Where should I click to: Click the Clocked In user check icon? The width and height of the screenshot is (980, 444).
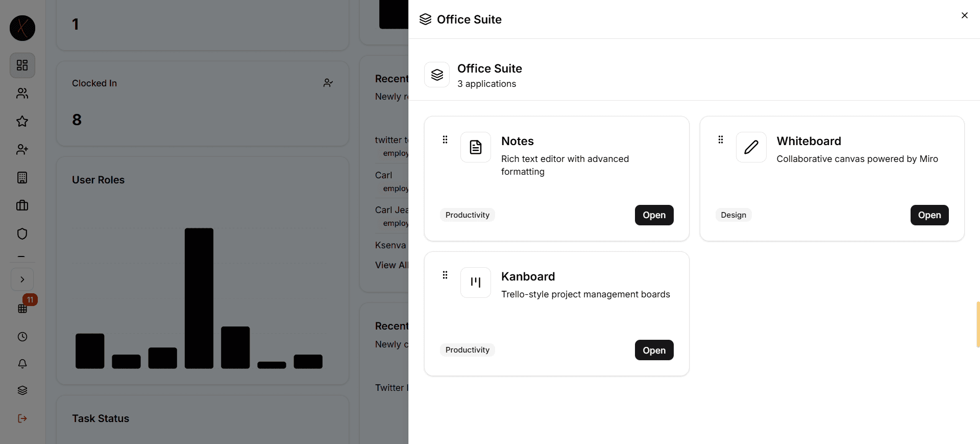coord(328,83)
